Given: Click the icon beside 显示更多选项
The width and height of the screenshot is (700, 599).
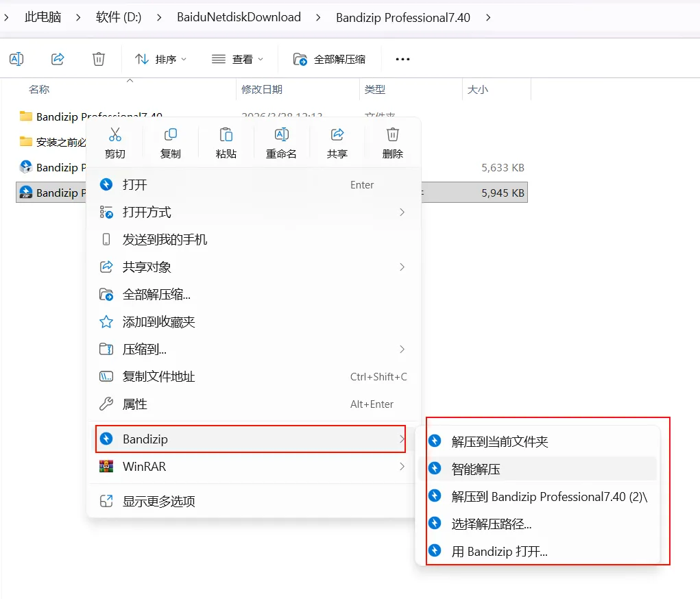Looking at the screenshot, I should pyautogui.click(x=106, y=501).
